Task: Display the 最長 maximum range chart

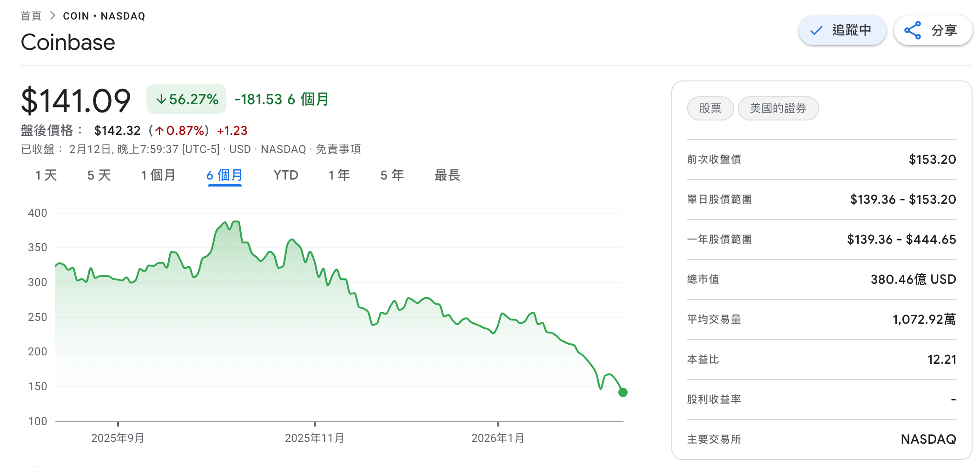Action: pos(447,175)
